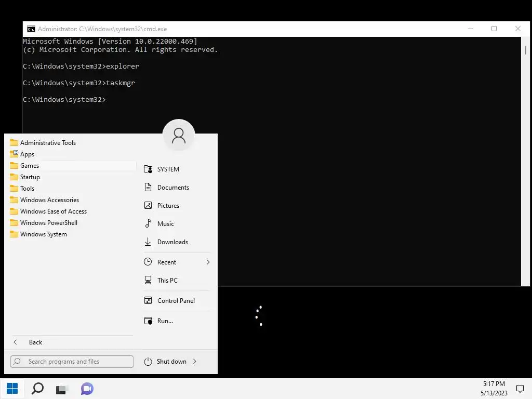Click the taskbar clock and date
This screenshot has height=399, width=532.
click(494, 389)
